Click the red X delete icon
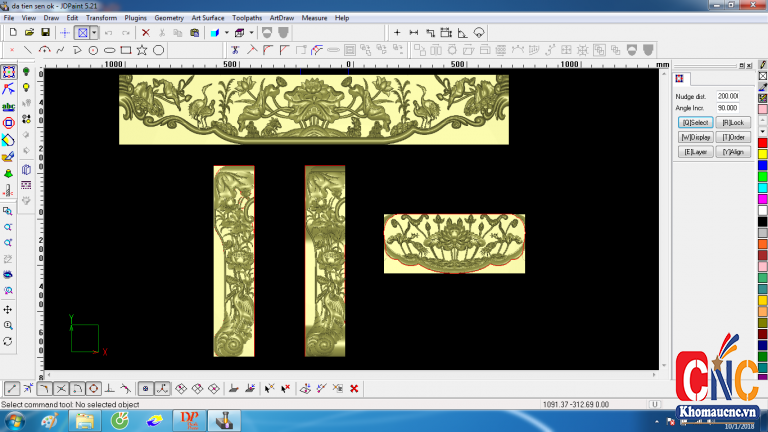768x432 pixels. [x=145, y=33]
